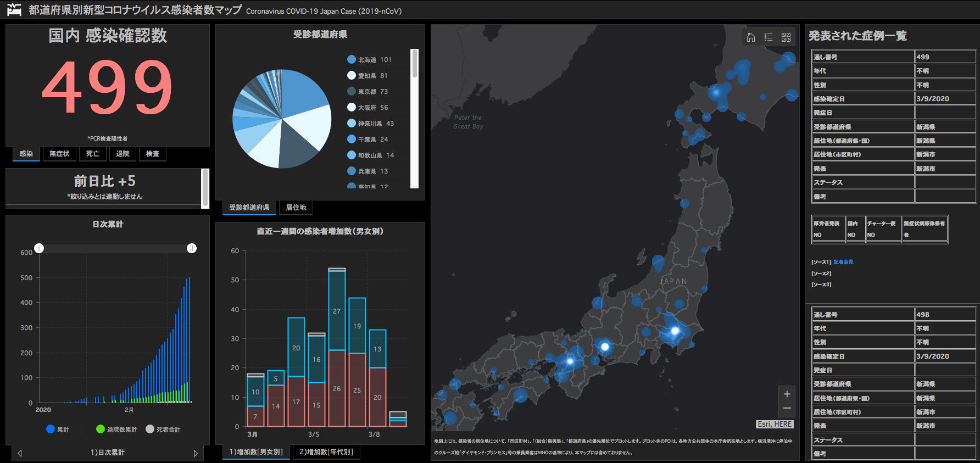Select 和歌山県 14 in the pie legend
The height and width of the screenshot is (463, 980).
click(371, 155)
